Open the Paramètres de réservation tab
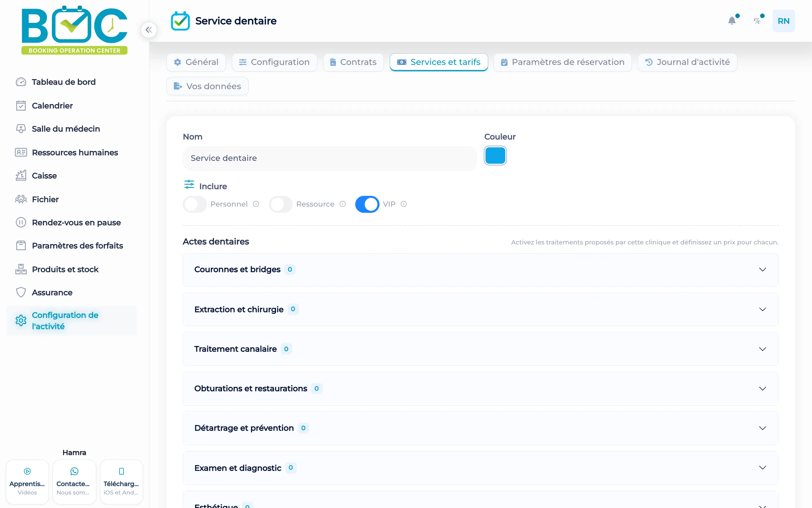Image resolution: width=812 pixels, height=508 pixels. point(562,62)
